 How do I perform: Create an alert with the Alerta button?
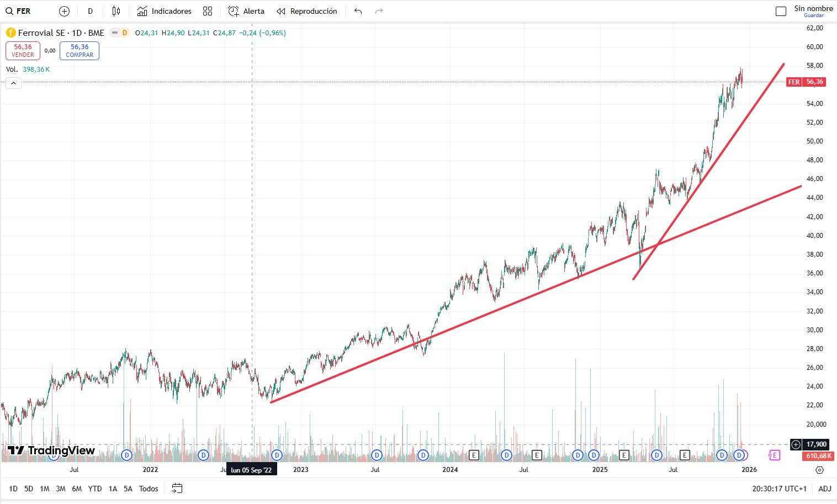[x=246, y=11]
